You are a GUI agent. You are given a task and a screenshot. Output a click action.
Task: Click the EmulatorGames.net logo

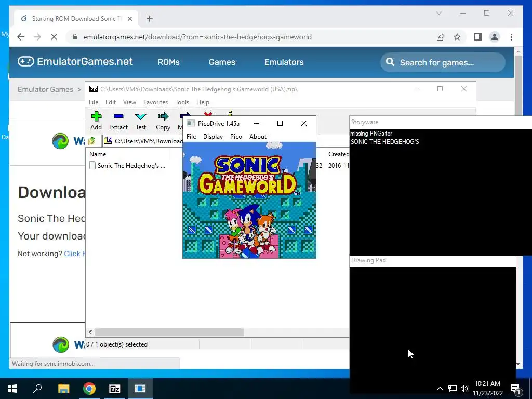coord(75,61)
